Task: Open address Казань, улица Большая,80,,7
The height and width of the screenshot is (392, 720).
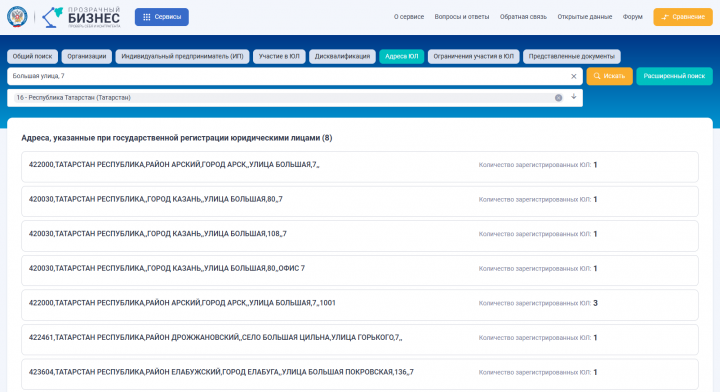Action: (360, 201)
